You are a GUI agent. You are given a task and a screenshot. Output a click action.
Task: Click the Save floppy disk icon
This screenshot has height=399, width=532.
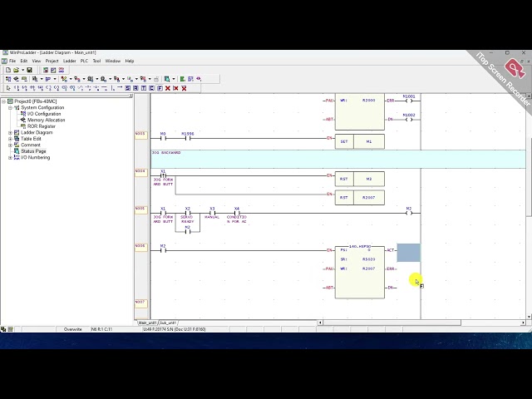point(30,70)
